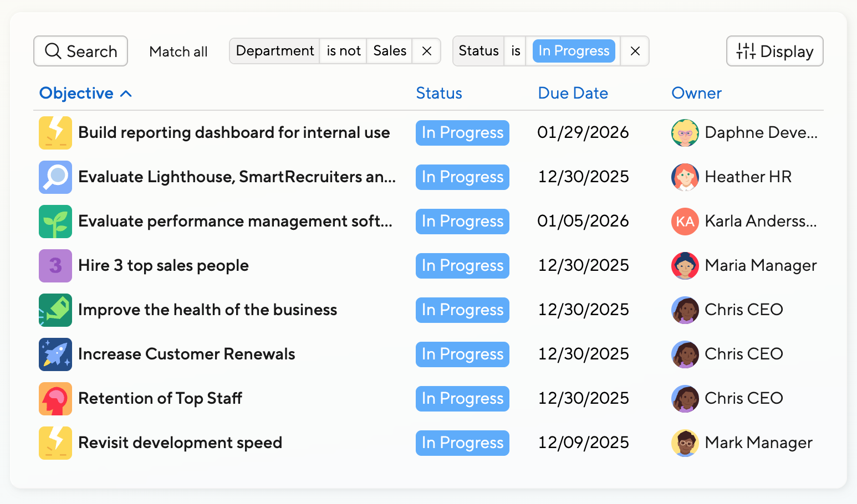Click the rocket icon for Increase Customer Renewals
Viewport: 857px width, 504px height.
click(55, 354)
